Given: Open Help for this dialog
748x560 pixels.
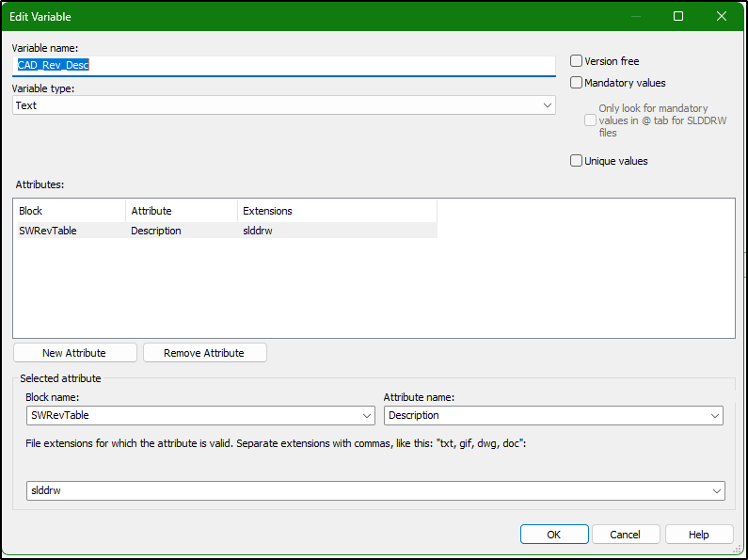Looking at the screenshot, I should [698, 535].
